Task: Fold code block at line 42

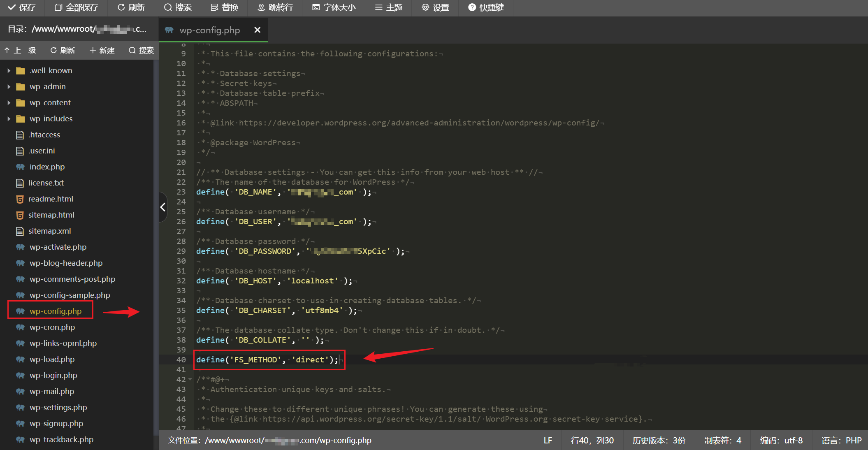Action: (190, 379)
